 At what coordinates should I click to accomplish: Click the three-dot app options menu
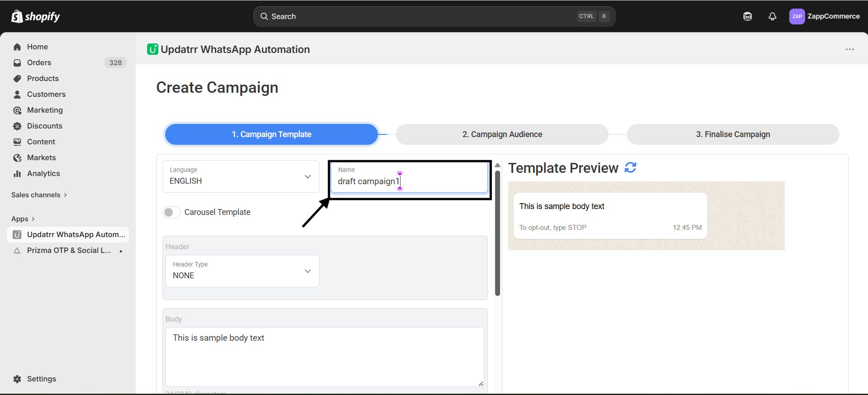pyautogui.click(x=849, y=49)
